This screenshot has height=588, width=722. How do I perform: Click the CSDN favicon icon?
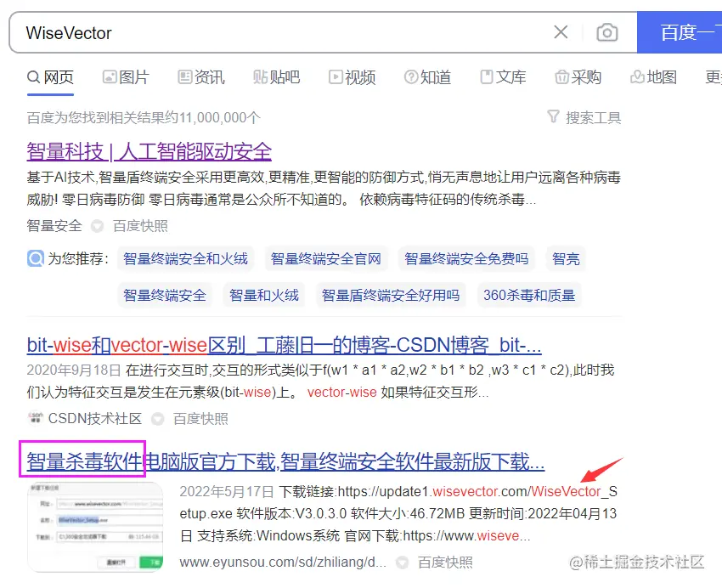pos(36,417)
